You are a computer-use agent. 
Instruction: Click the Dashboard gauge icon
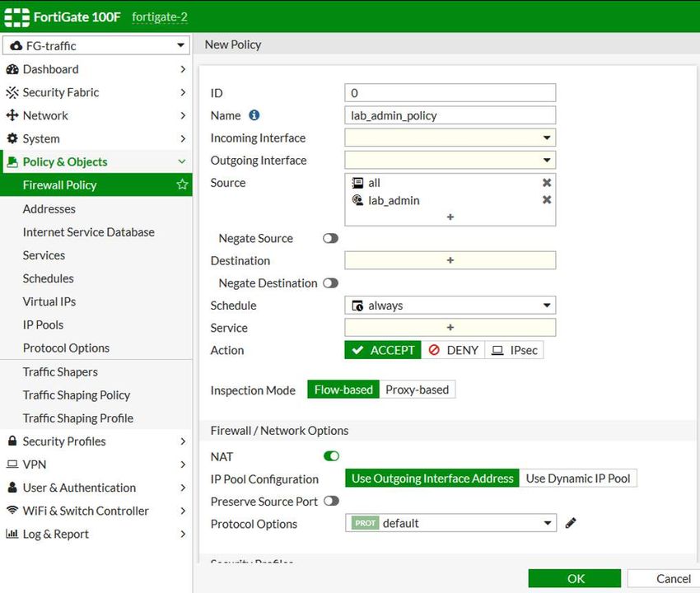[12, 69]
